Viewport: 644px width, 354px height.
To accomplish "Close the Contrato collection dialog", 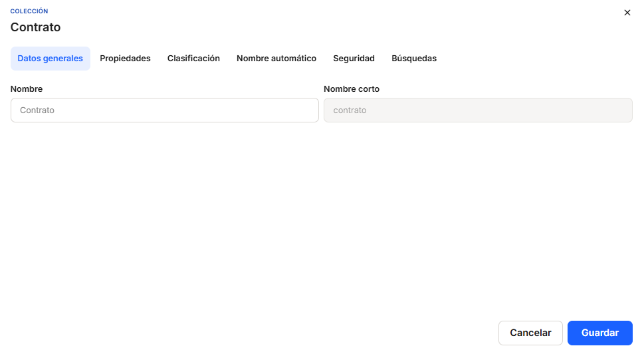I will pyautogui.click(x=627, y=13).
